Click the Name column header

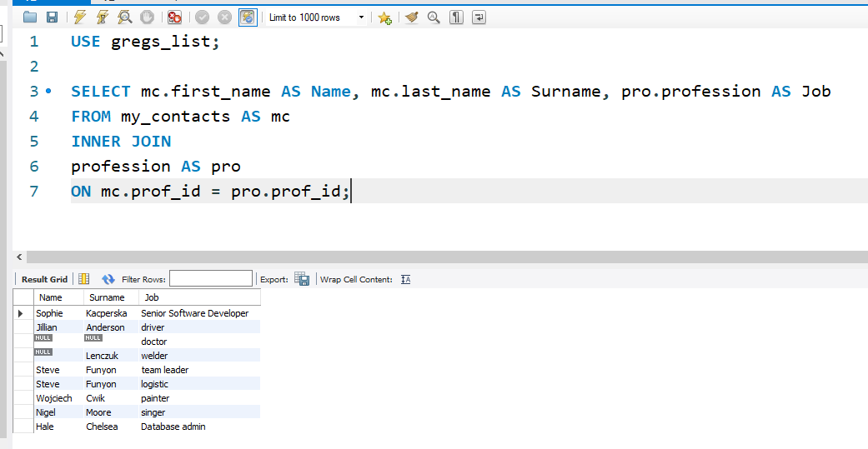tap(58, 297)
